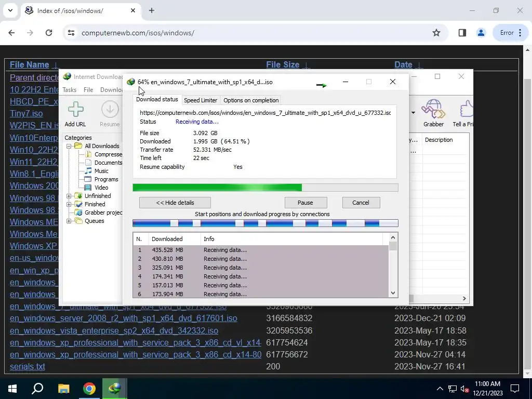Expand the Unfinished tree node
This screenshot has width=532, height=399.
pyautogui.click(x=69, y=196)
